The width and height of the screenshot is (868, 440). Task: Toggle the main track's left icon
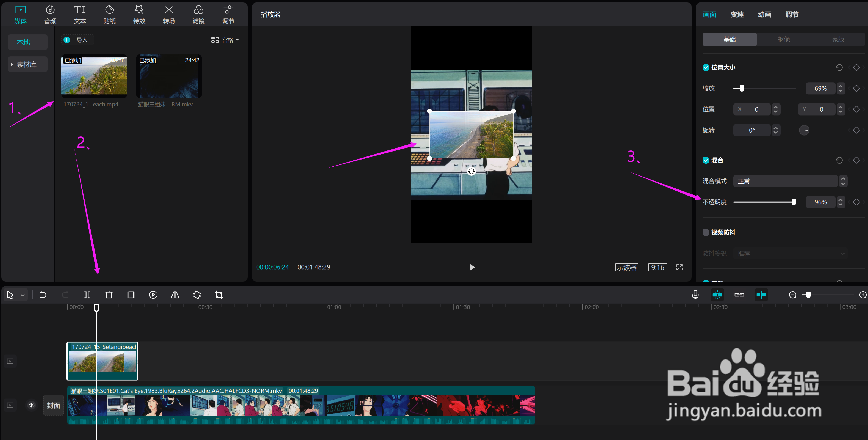point(10,405)
